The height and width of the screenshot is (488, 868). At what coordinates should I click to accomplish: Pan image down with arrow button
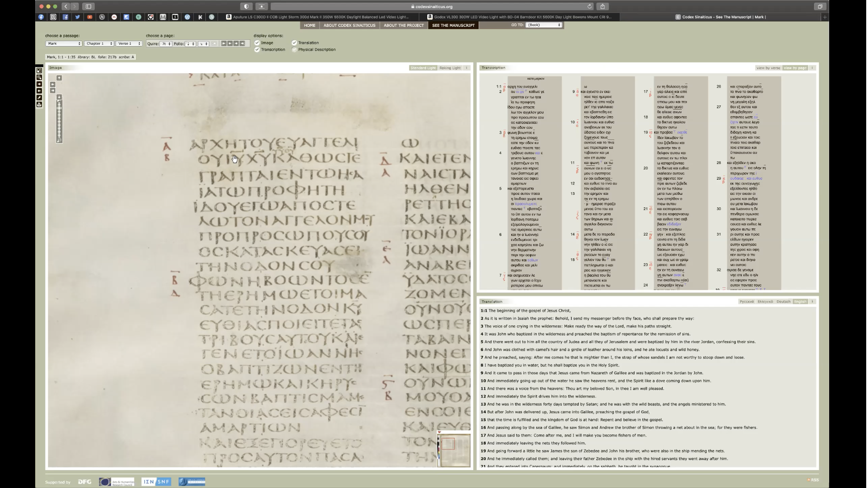(x=59, y=97)
